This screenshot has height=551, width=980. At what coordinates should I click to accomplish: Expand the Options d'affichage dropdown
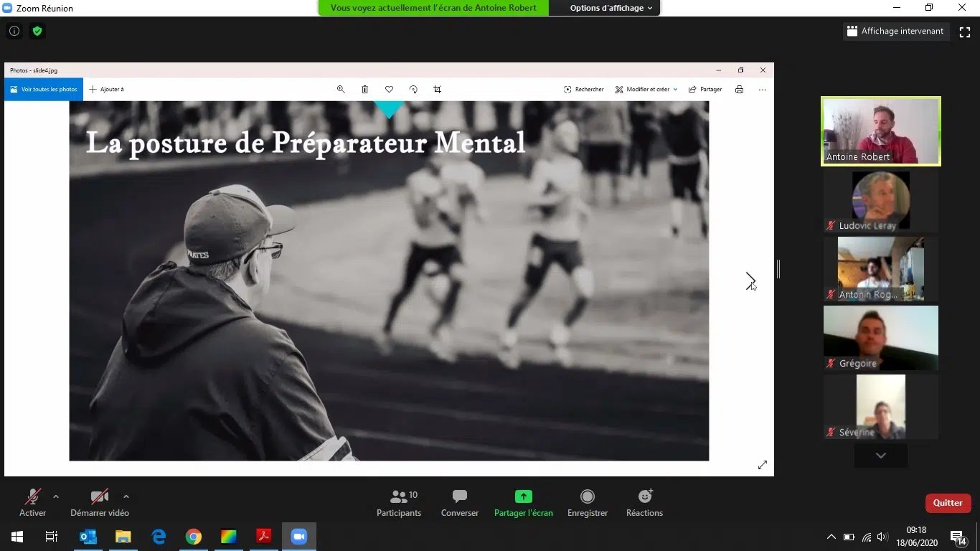611,9
